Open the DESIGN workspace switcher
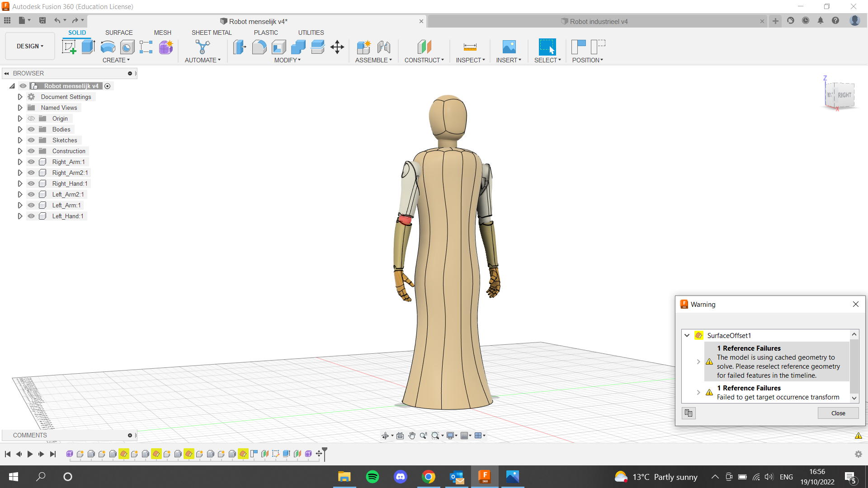The height and width of the screenshot is (488, 868). tap(29, 46)
